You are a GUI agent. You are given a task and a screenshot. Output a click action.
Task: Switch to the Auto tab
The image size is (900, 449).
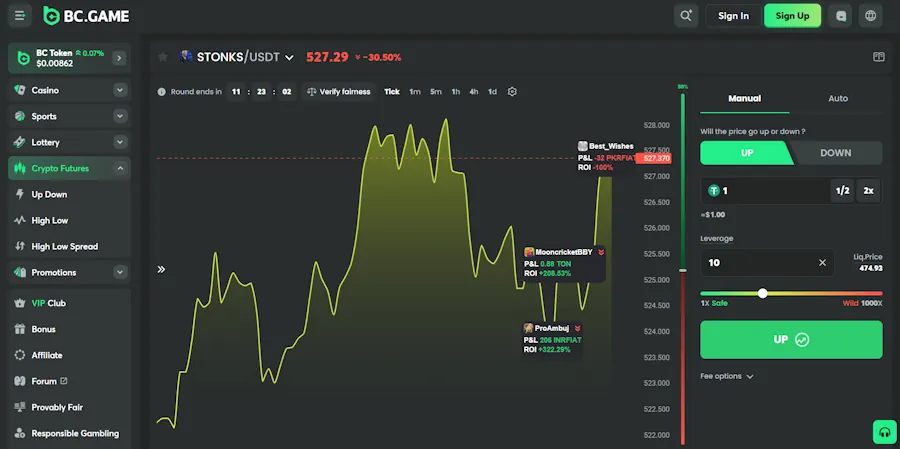click(x=838, y=98)
